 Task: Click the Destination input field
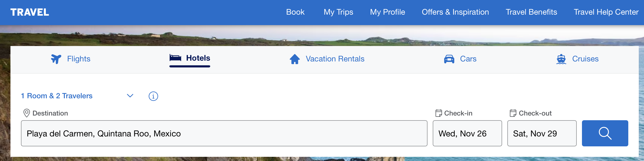[x=224, y=133]
